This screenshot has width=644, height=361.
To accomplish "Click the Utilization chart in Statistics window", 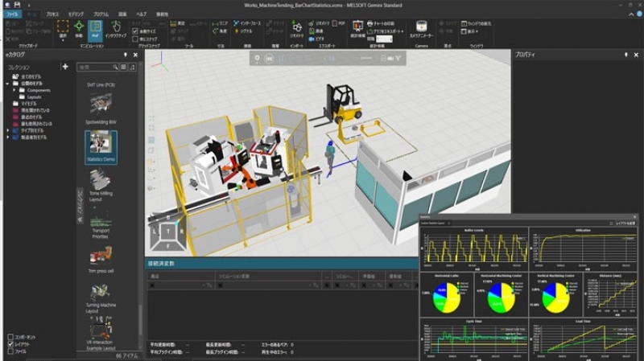I will 583,249.
